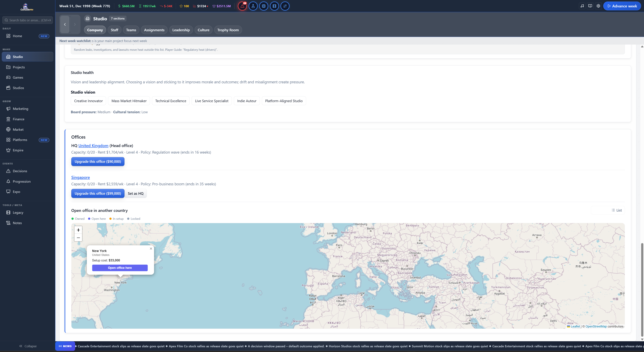Zoom out on the office map
Viewport: 644px width, 352px height.
pyautogui.click(x=78, y=238)
